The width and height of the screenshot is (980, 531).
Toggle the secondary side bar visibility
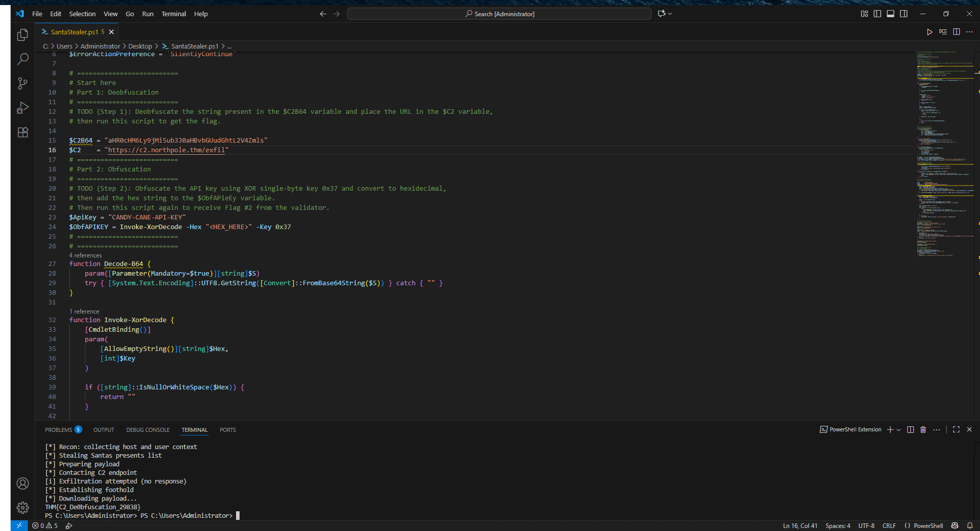coord(904,14)
